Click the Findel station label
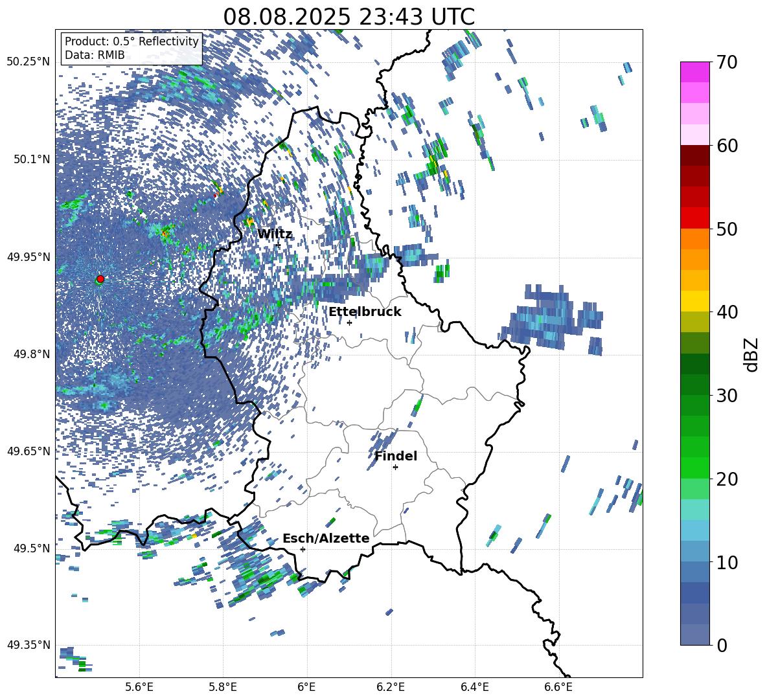 [396, 456]
